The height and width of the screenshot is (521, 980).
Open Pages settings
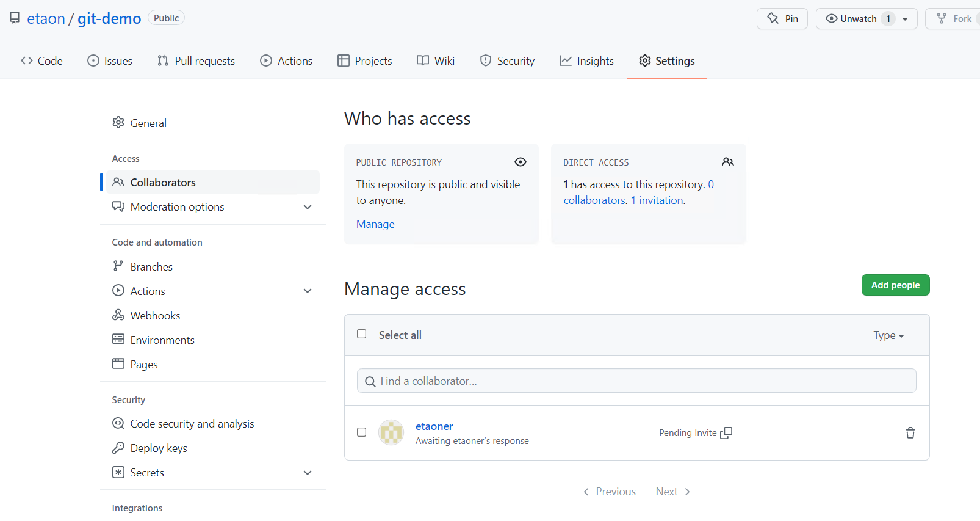(x=213, y=365)
